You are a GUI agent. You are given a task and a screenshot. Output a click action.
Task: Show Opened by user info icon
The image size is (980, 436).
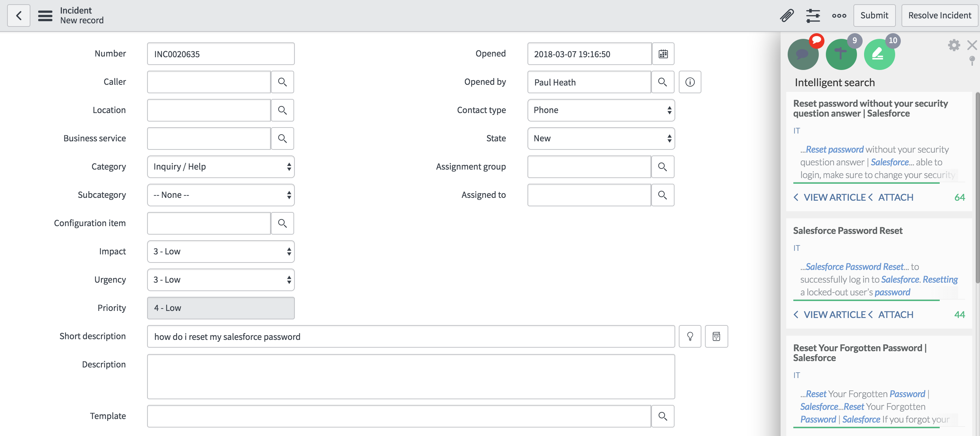[690, 82]
